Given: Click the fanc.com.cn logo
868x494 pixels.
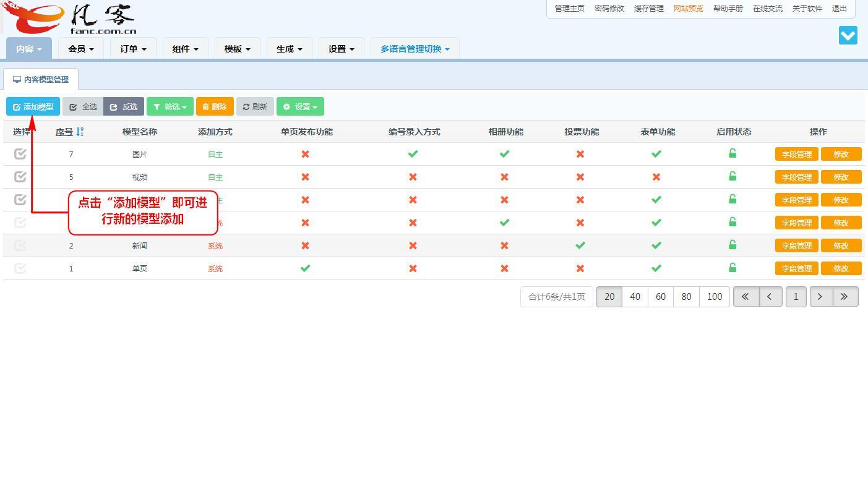Looking at the screenshot, I should [69, 18].
